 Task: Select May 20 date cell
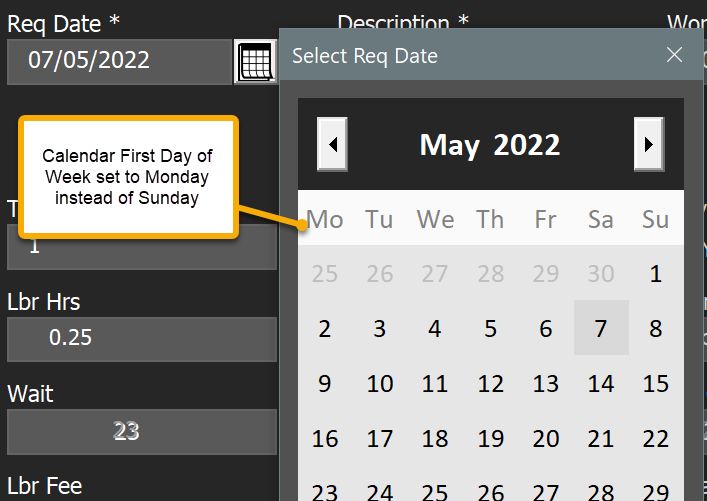[546, 438]
